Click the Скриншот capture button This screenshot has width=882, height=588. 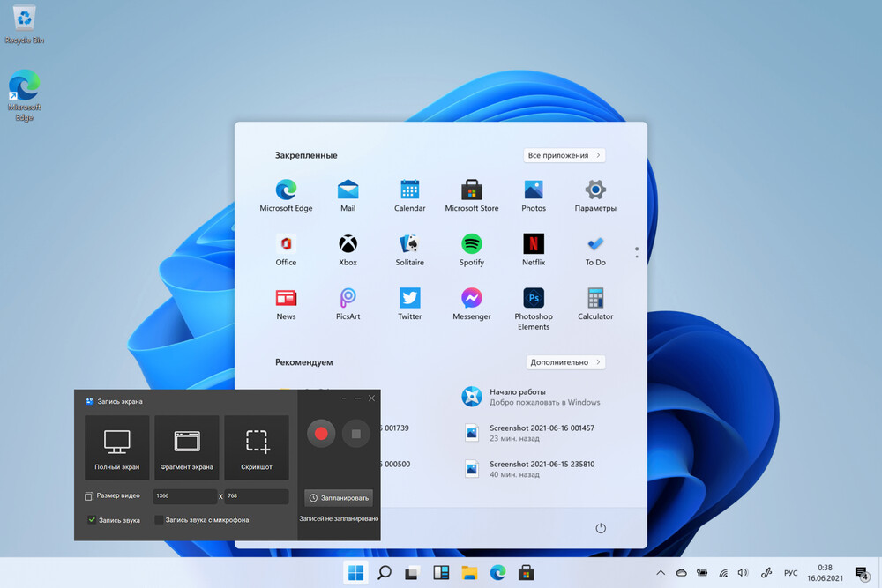[257, 447]
